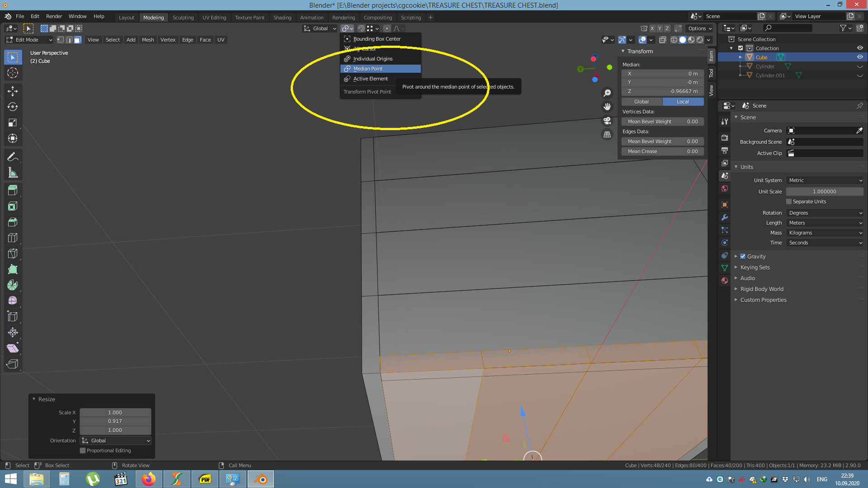Open the Transform Orientation Global dropdown
The width and height of the screenshot is (868, 488).
pyautogui.click(x=320, y=28)
